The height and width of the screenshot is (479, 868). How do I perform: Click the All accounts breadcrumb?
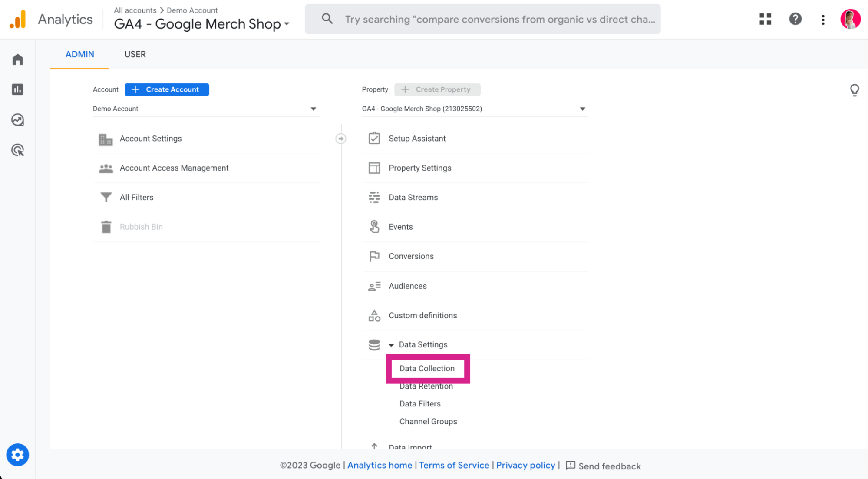click(x=135, y=10)
